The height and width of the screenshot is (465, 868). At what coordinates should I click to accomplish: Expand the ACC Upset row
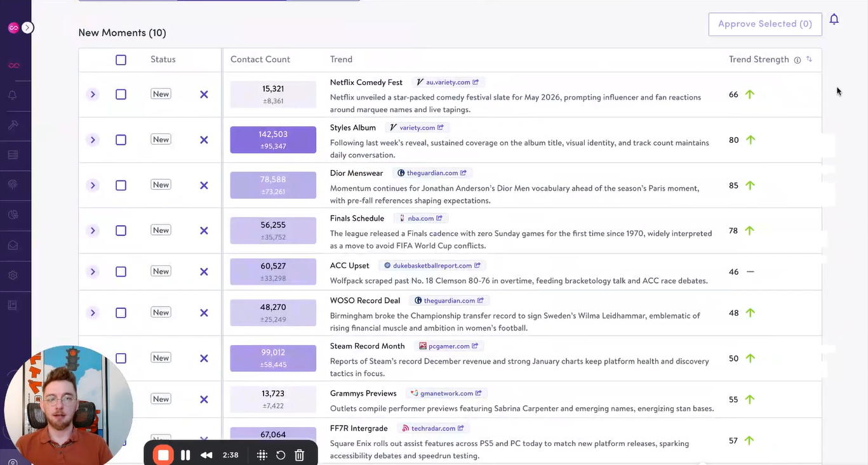point(93,272)
